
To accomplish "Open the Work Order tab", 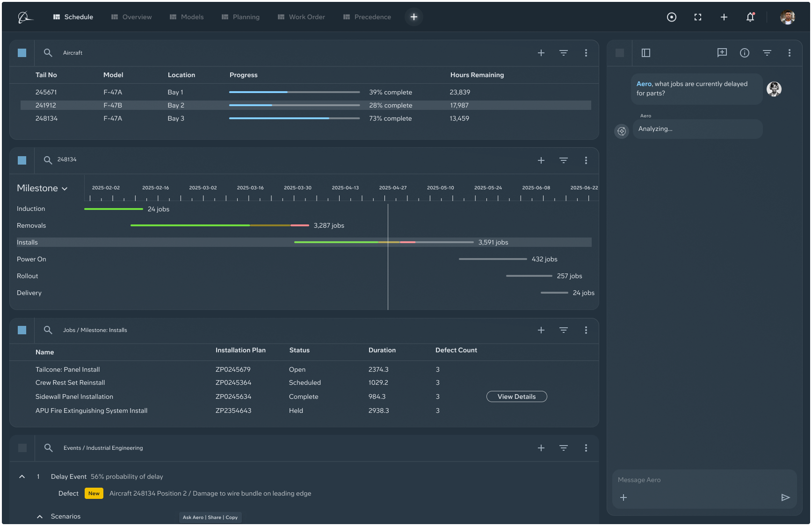I will coord(301,17).
